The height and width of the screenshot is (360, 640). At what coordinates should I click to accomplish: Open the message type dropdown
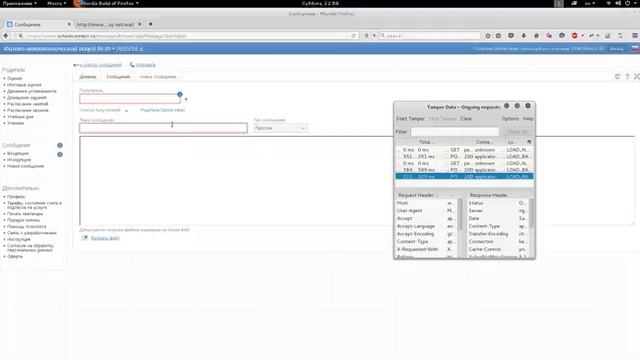(x=280, y=128)
